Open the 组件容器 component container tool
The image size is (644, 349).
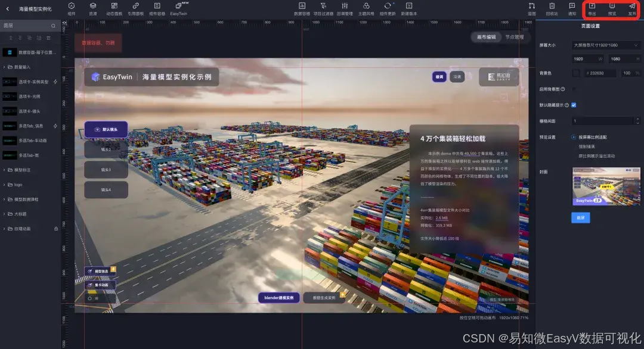[157, 8]
